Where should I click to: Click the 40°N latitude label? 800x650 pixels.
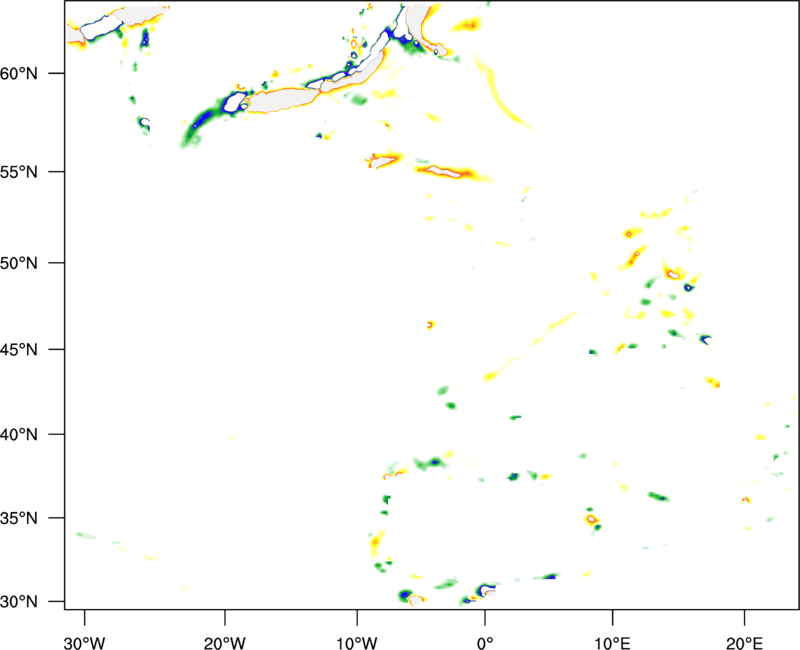tap(19, 435)
